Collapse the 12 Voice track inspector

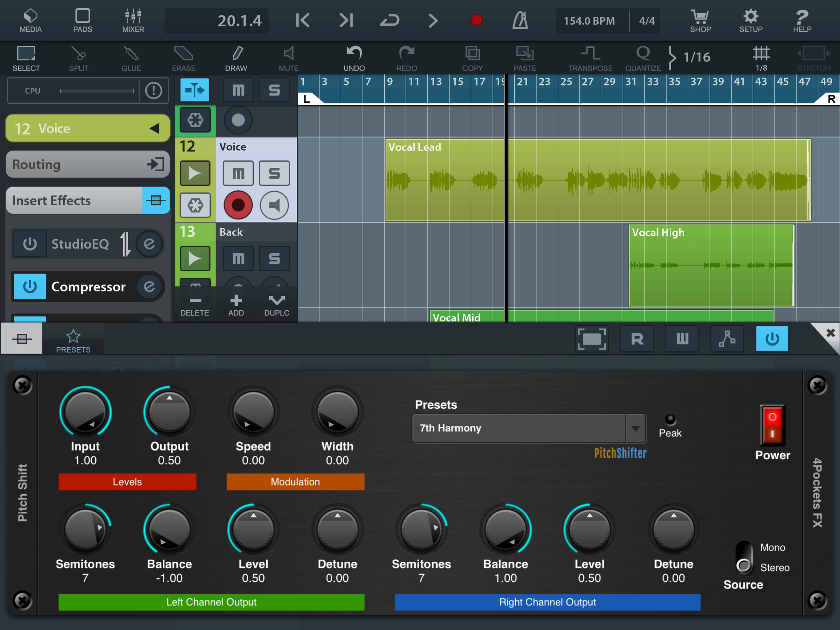[154, 129]
